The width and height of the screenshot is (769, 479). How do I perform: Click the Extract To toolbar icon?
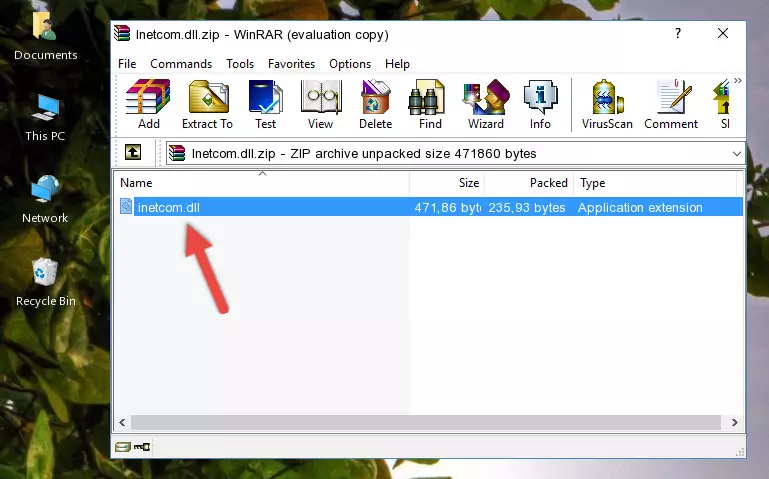click(x=207, y=104)
